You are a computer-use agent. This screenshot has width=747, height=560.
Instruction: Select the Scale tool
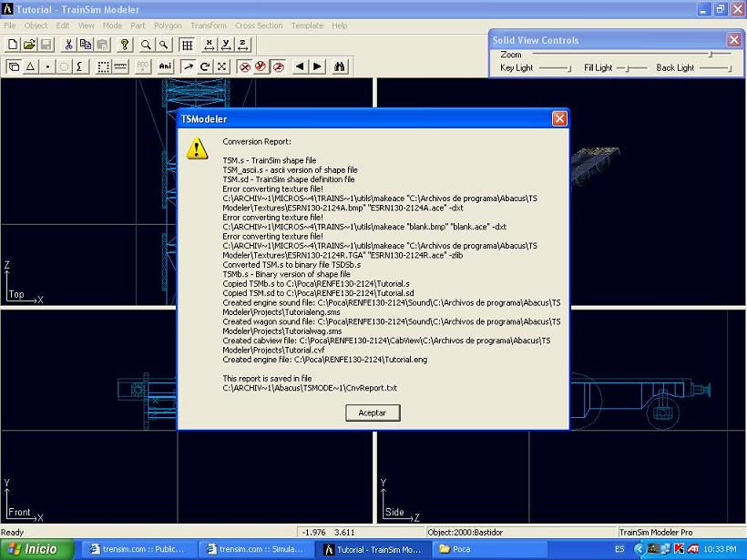click(x=223, y=66)
